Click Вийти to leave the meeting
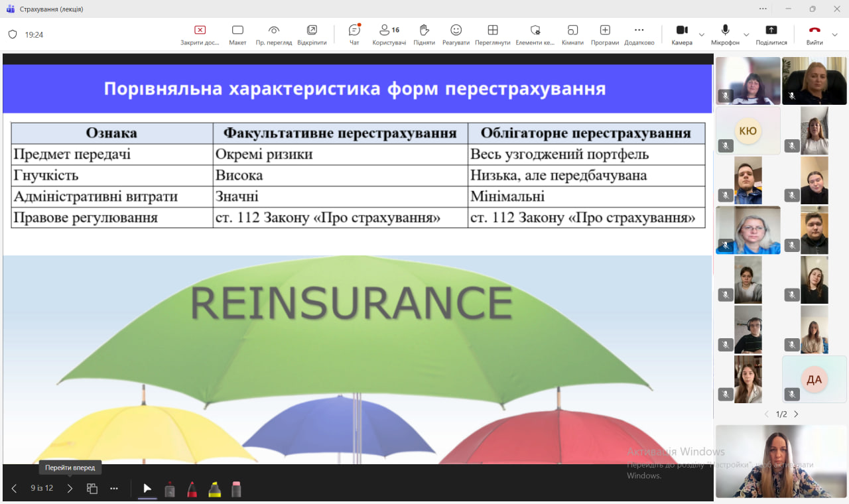The height and width of the screenshot is (504, 849). (815, 34)
